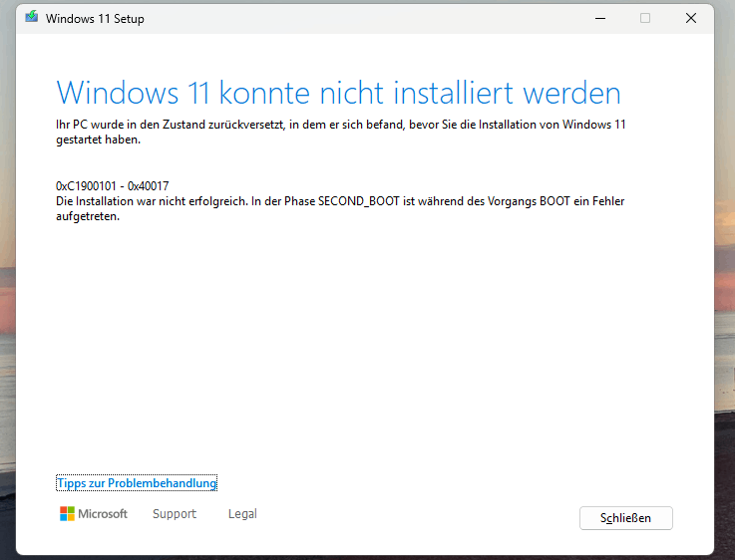This screenshot has width=735, height=560.
Task: Close the Windows 11 Setup window
Action: click(x=690, y=18)
